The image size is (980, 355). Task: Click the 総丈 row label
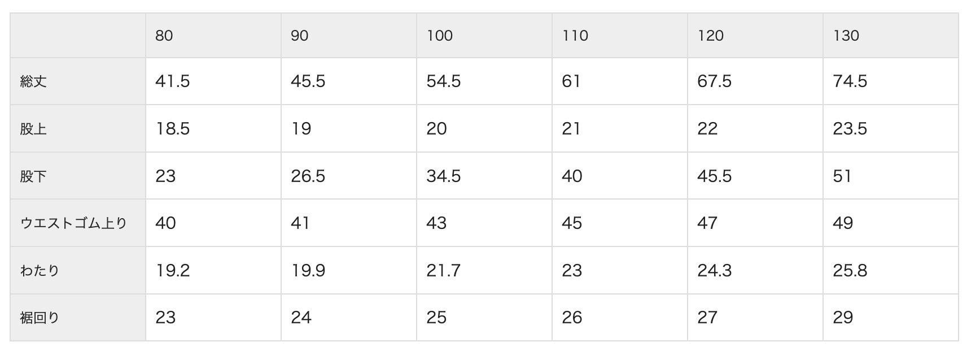pos(33,81)
